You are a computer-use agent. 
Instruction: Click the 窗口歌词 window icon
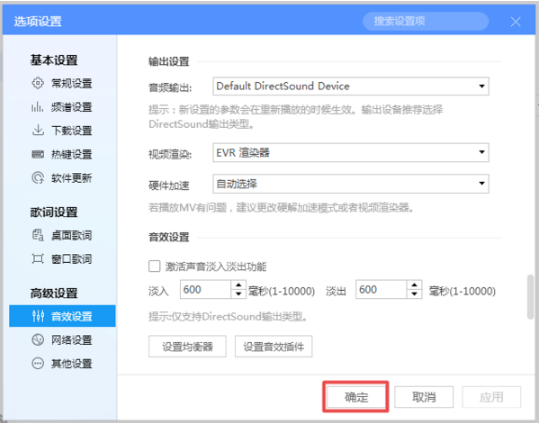38,259
